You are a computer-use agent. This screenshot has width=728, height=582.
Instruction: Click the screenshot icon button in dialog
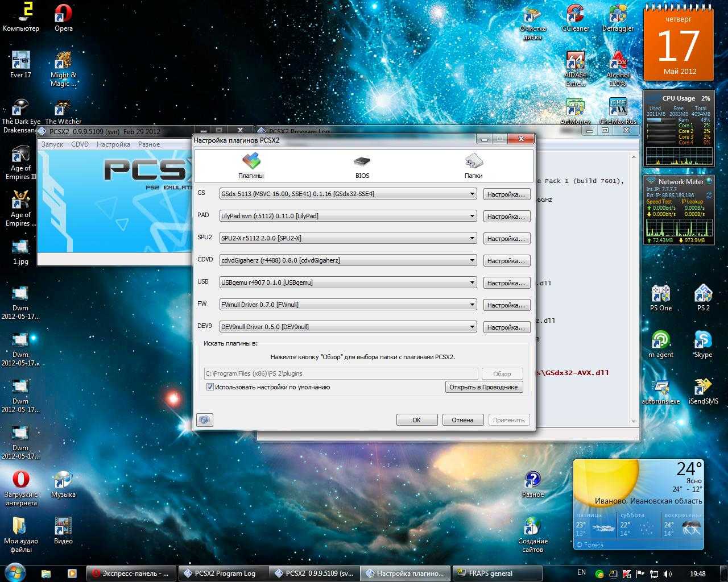tap(204, 420)
